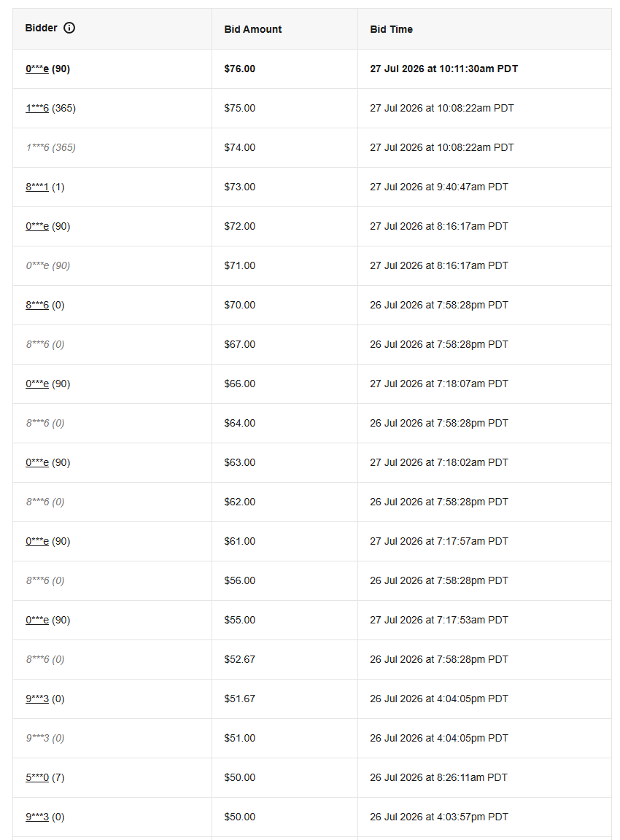
Task: Click the Bid Amount column header
Action: (253, 29)
